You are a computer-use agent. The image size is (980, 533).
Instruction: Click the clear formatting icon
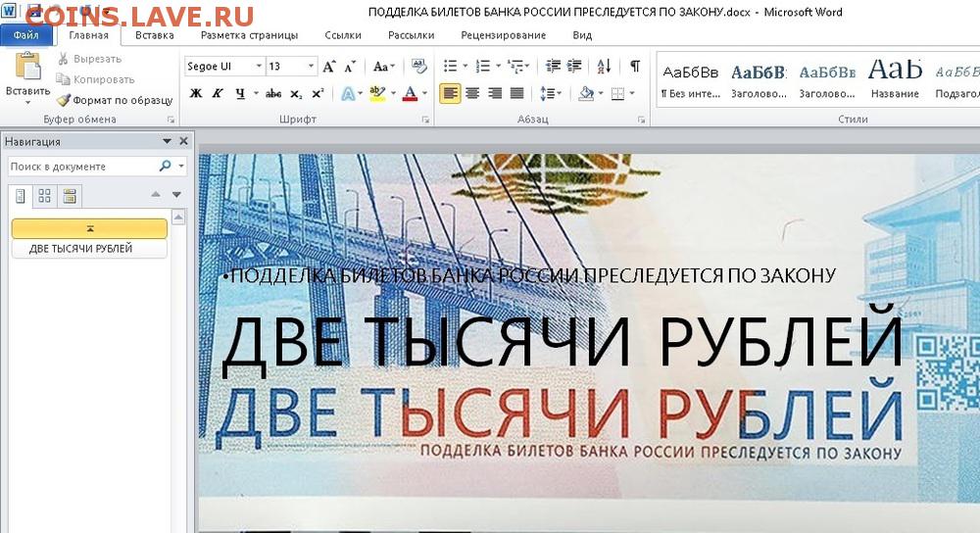tap(418, 67)
